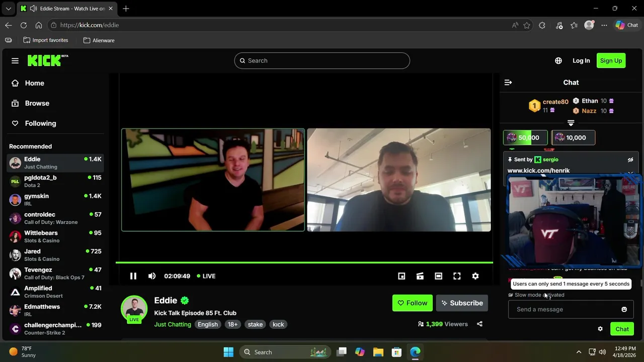Pause the live stream

[133, 276]
